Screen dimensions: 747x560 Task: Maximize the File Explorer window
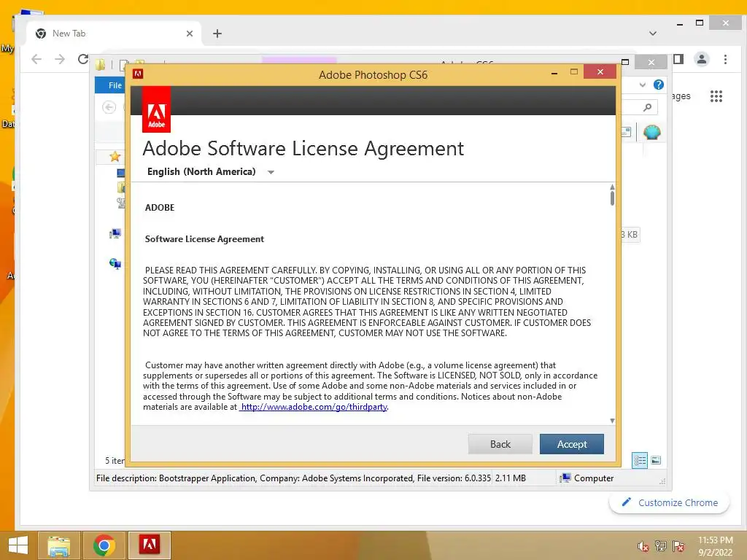(x=625, y=62)
